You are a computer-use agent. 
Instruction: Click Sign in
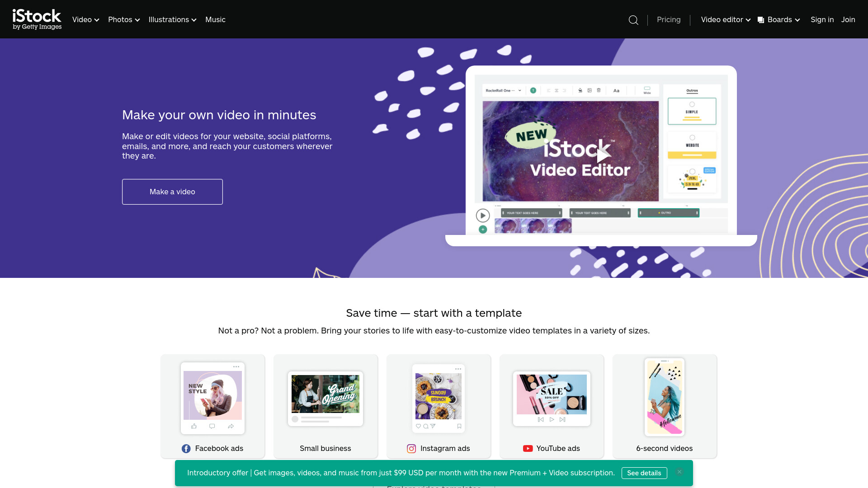pos(822,20)
